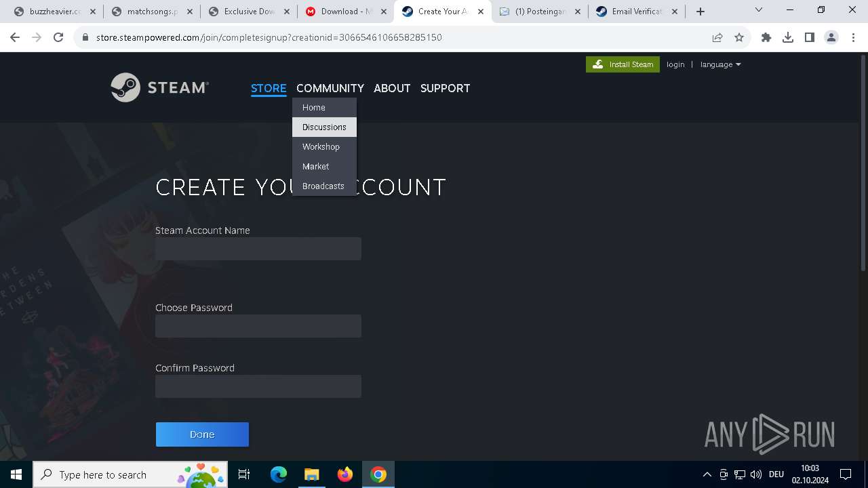The height and width of the screenshot is (488, 868).
Task: Focus the Steam Account Name field
Action: [x=258, y=249]
